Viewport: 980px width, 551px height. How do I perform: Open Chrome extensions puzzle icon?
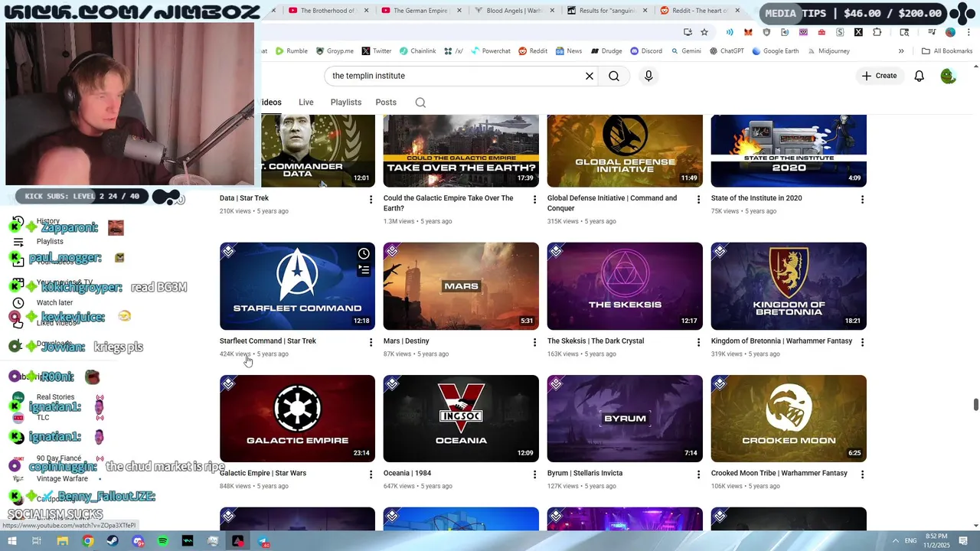(x=877, y=32)
